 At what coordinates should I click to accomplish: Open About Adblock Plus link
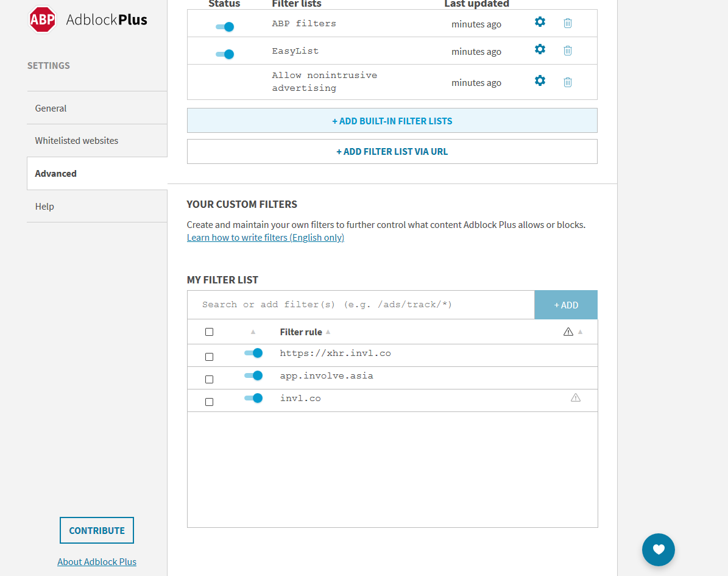tap(97, 561)
